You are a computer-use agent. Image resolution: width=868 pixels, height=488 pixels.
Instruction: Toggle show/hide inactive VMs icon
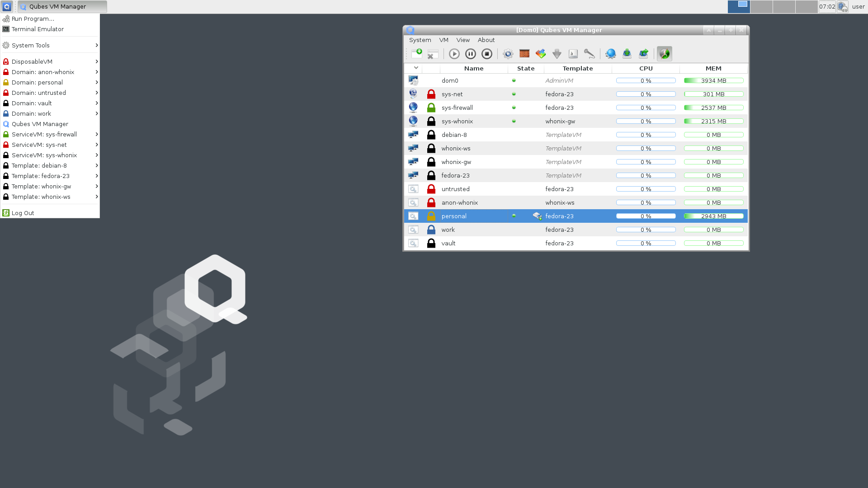click(665, 54)
